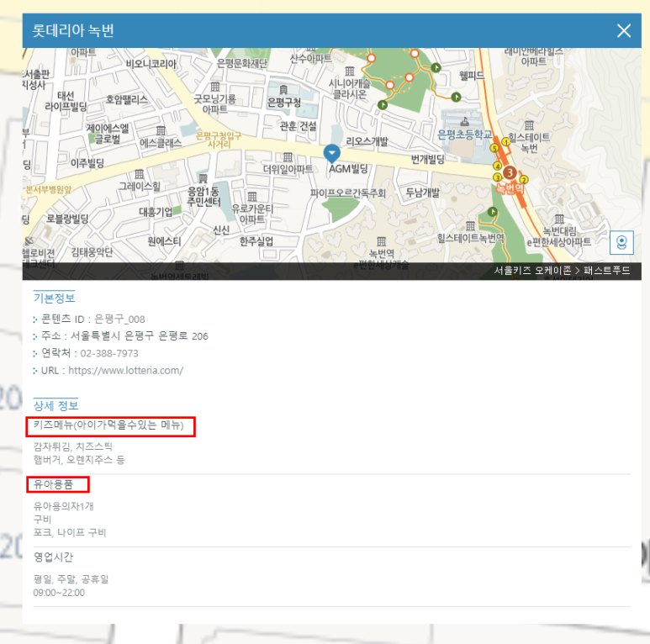Click the 본서부병원앞 map label
The width and height of the screenshot is (650, 644).
pyautogui.click(x=49, y=190)
